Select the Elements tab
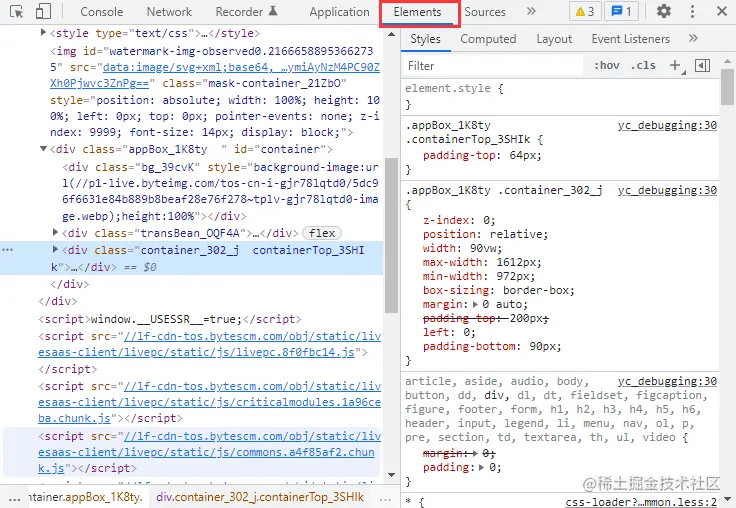This screenshot has height=508, width=736. click(417, 12)
